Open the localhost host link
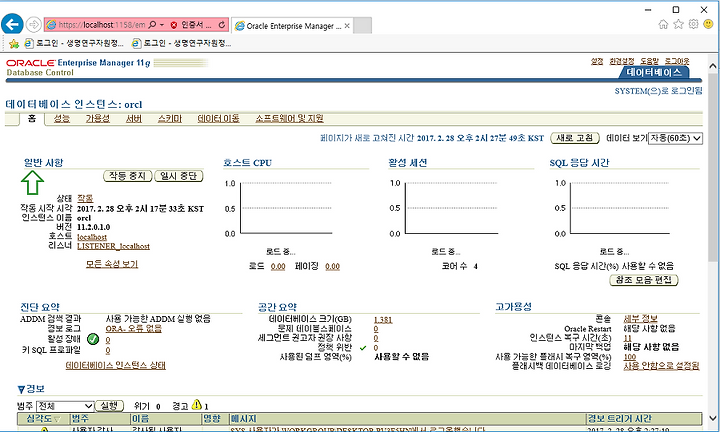The height and width of the screenshot is (432, 720). click(x=92, y=237)
